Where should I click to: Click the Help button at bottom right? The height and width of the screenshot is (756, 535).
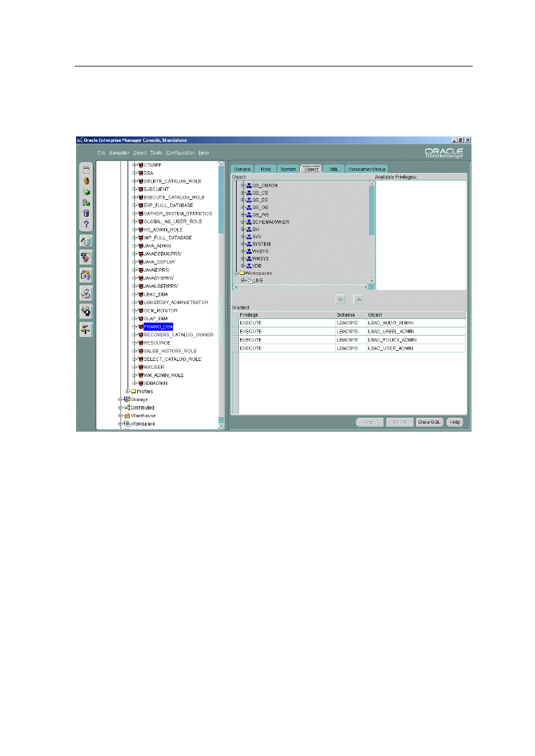click(455, 422)
